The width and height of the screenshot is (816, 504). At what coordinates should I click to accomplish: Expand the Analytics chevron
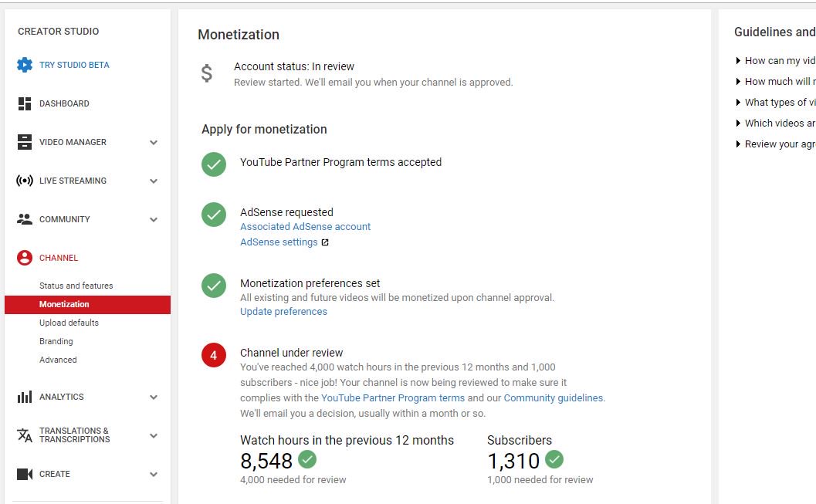click(154, 397)
